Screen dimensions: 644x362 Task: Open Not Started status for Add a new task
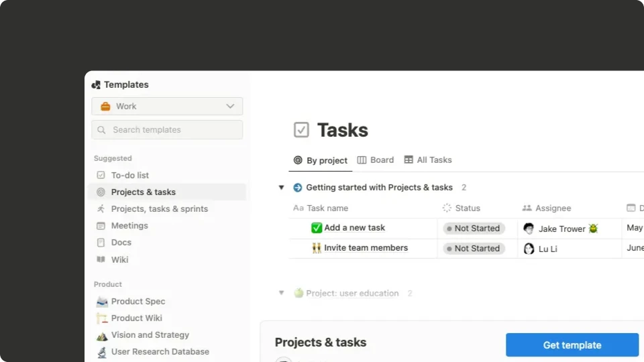[474, 228]
